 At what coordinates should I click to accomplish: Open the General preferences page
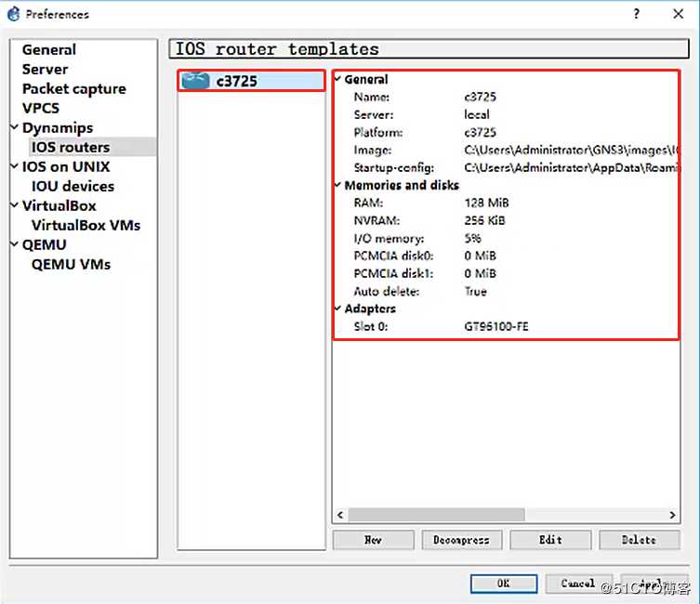[49, 49]
